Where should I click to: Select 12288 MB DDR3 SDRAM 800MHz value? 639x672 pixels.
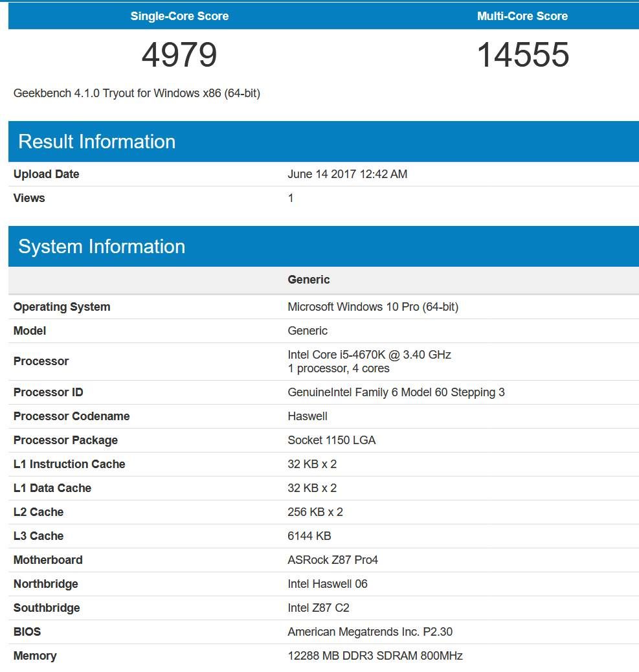click(x=375, y=656)
